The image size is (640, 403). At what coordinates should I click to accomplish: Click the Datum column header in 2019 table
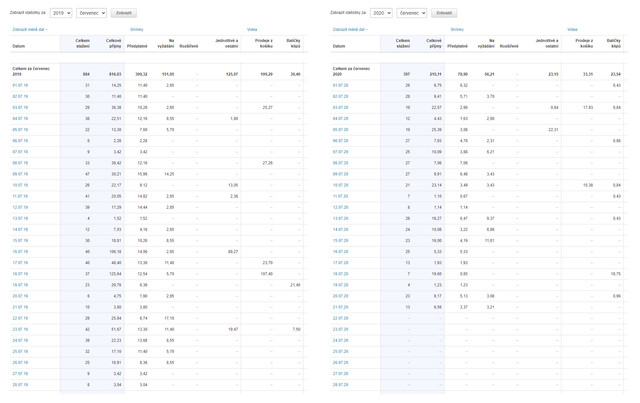(18, 46)
